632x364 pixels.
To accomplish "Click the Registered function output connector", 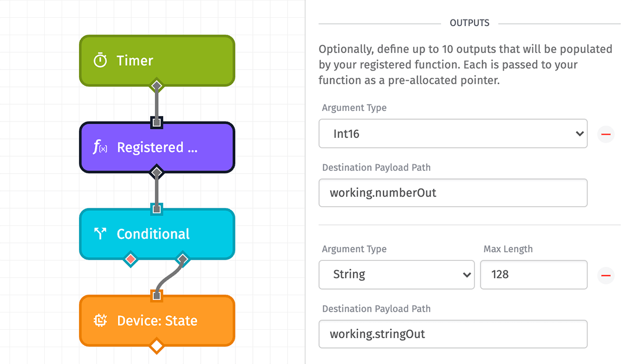I will point(156,172).
